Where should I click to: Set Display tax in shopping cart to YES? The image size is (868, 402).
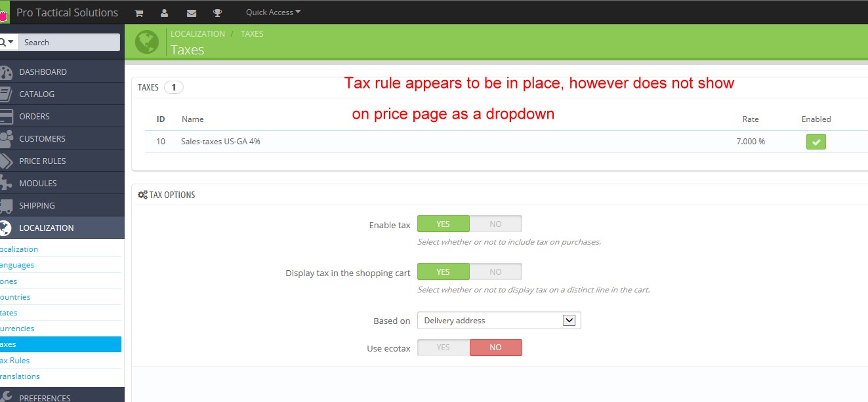tap(444, 271)
